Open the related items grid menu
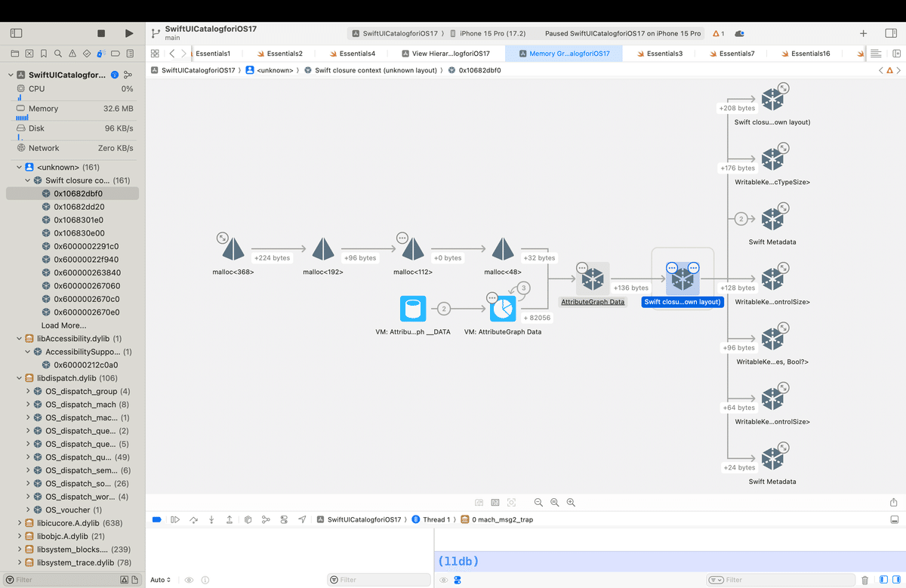This screenshot has height=588, width=906. (155, 54)
